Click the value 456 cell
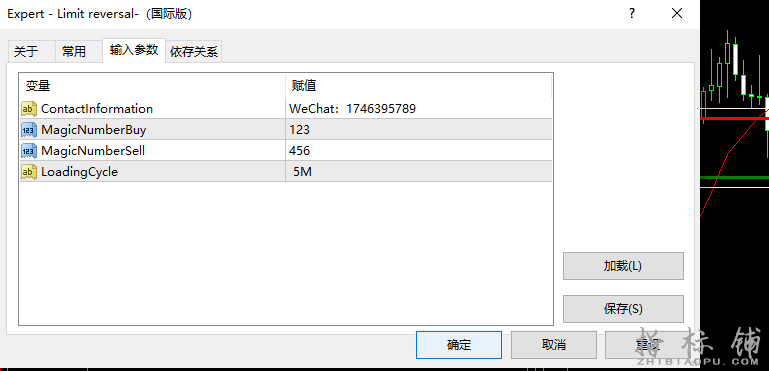 coord(419,151)
